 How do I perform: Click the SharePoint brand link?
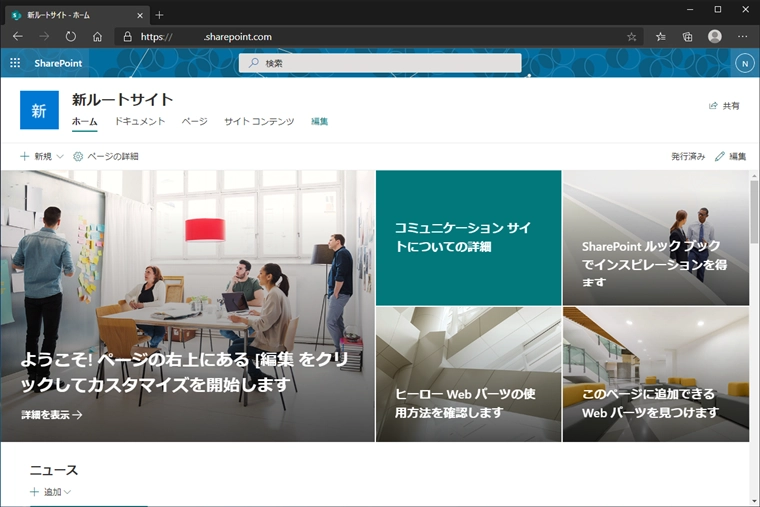click(58, 63)
